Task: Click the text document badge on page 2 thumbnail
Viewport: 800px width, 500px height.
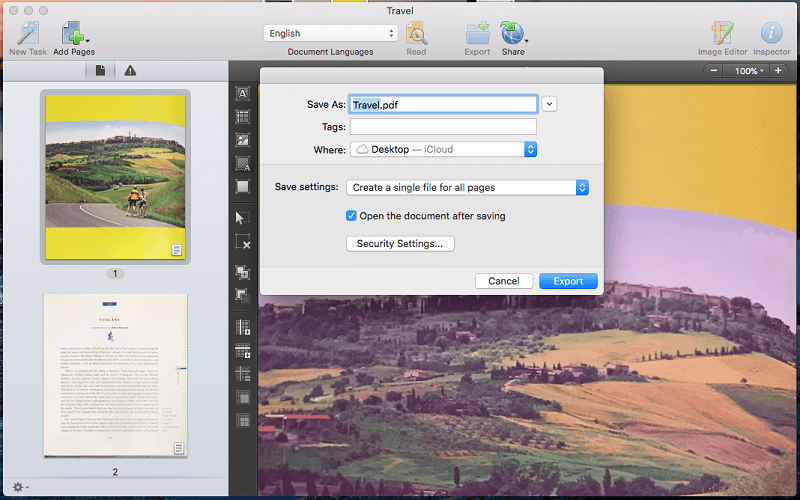Action: (179, 448)
